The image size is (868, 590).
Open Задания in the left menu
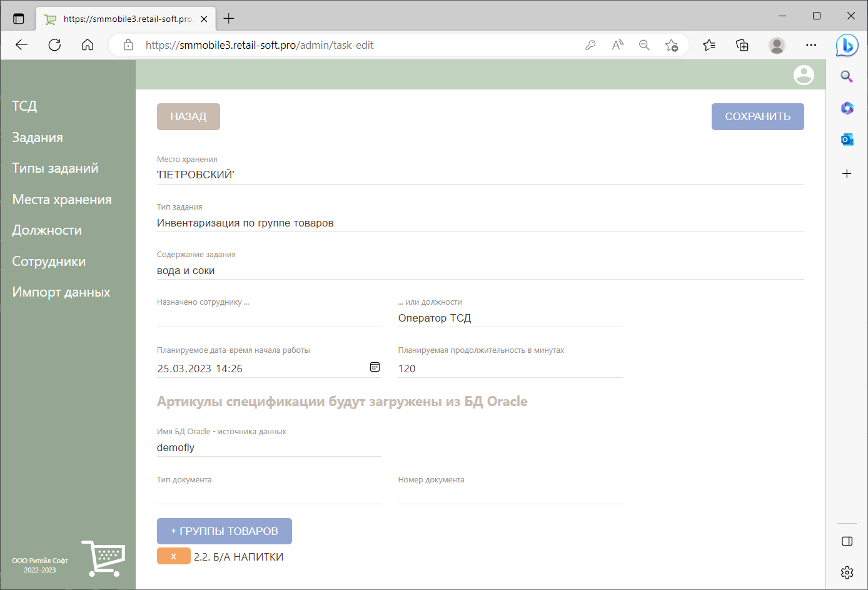tap(38, 138)
